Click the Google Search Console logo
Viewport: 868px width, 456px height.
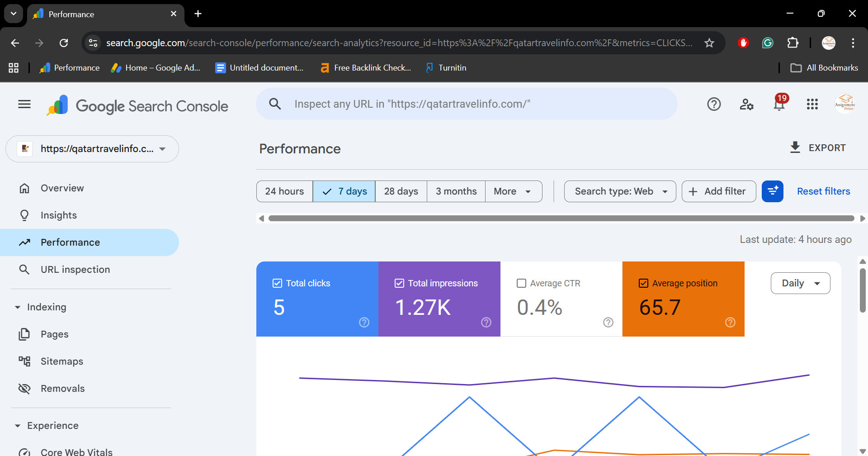point(137,106)
